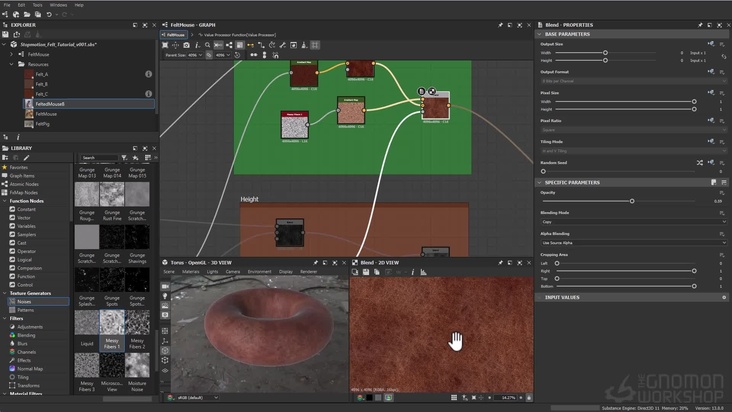Open the Blending Mode dropdown
Screen dimensions: 732x412
632,223
